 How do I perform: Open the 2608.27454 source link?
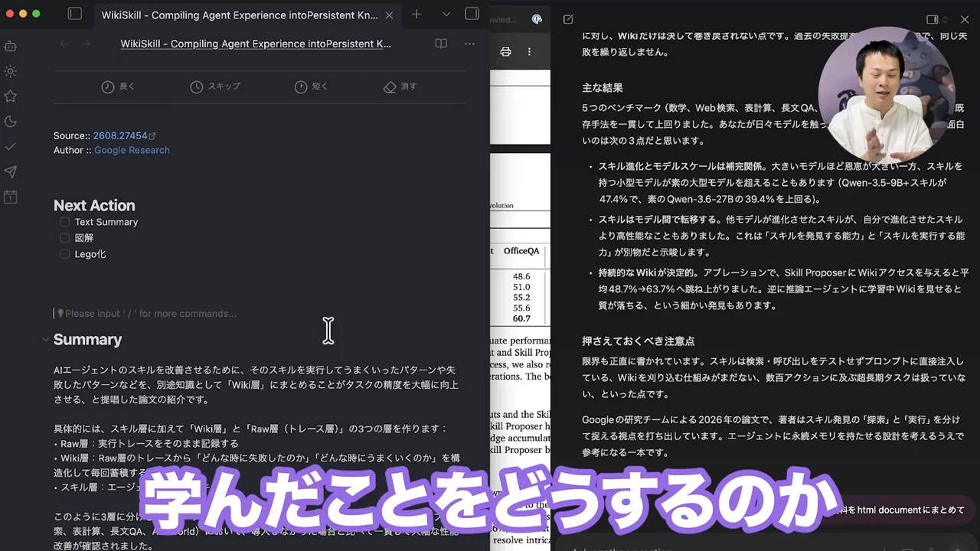coord(123,135)
